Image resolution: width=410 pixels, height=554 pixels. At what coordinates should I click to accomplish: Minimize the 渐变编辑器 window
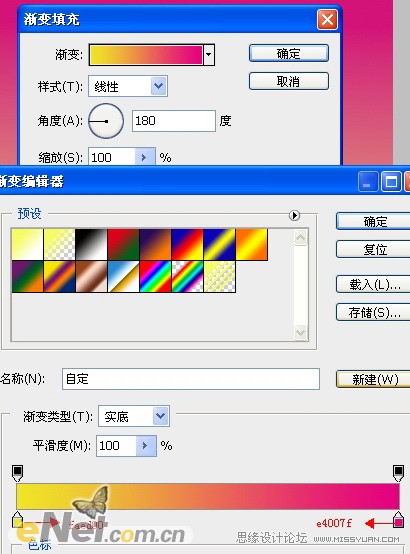tap(368, 182)
